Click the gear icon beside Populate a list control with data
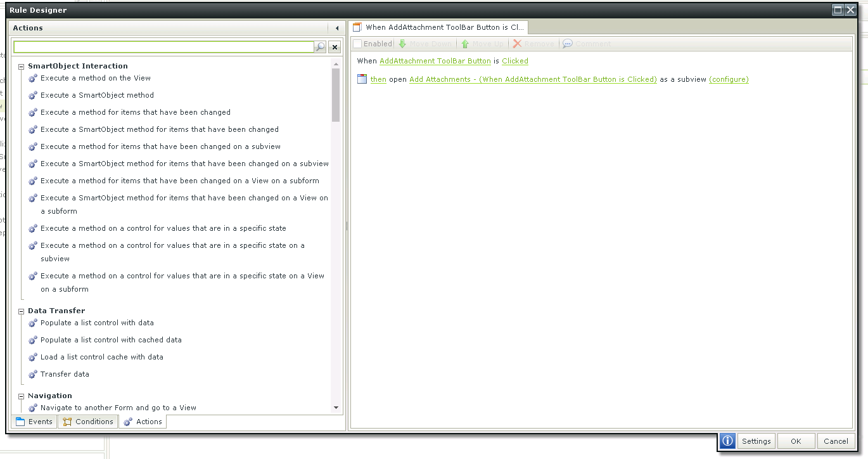This screenshot has height=459, width=868. [33, 323]
